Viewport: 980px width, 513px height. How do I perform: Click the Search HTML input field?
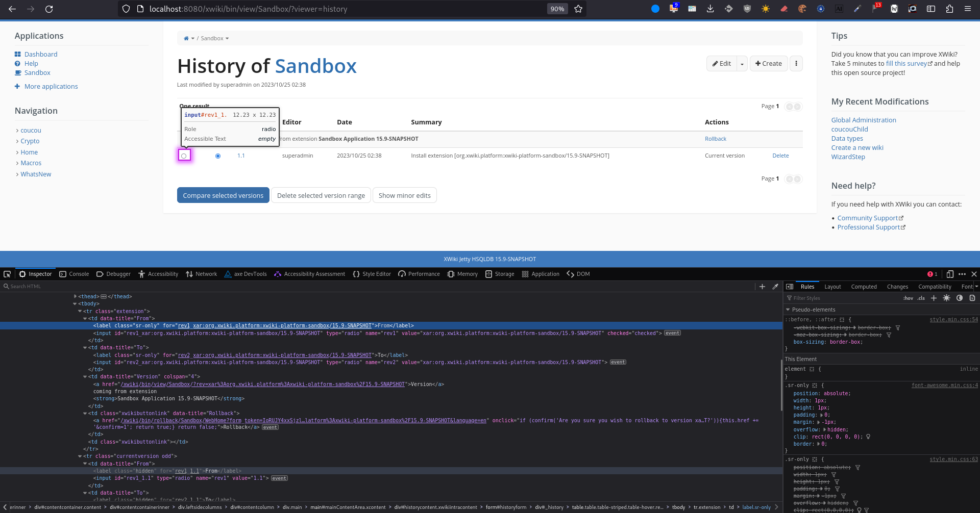point(378,287)
